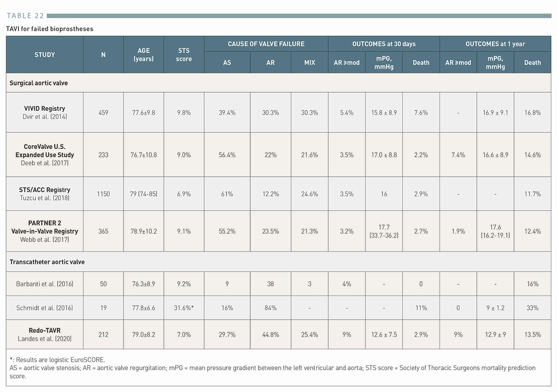Select the CAUSE OF VALVE FAILURE header

tap(266, 44)
